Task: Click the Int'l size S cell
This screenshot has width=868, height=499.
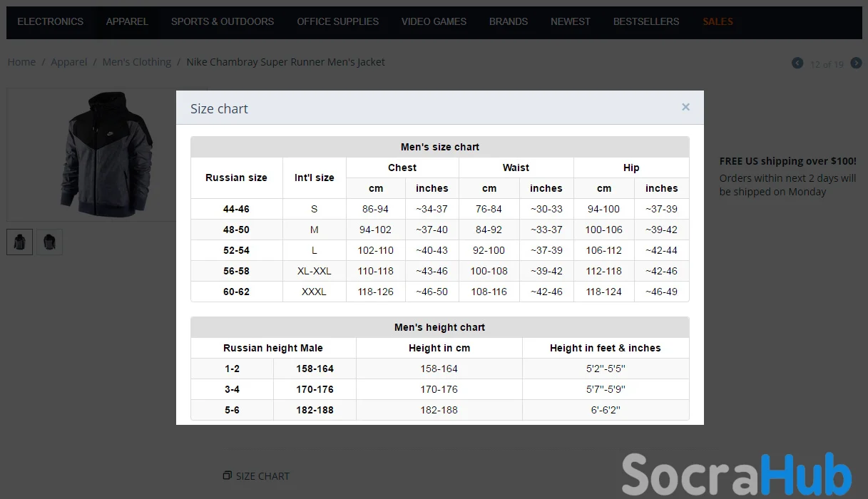Action: pos(315,209)
